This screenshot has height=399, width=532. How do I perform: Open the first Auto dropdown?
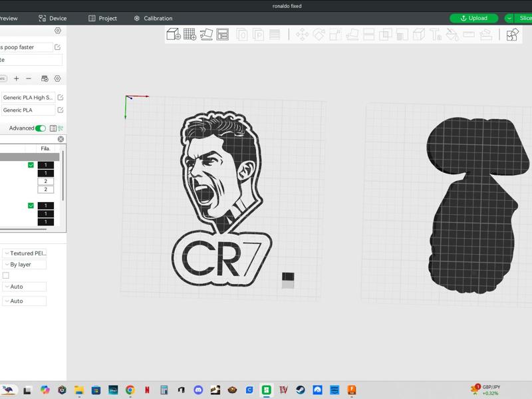24,287
